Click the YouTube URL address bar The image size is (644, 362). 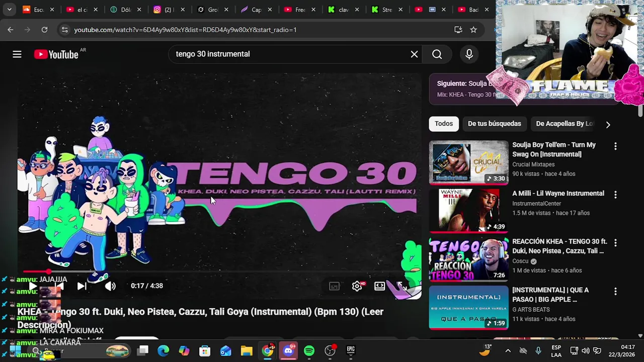[x=185, y=30]
